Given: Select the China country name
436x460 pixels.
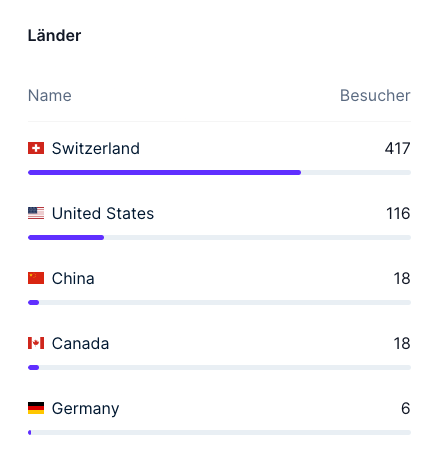Looking at the screenshot, I should pyautogui.click(x=73, y=278).
